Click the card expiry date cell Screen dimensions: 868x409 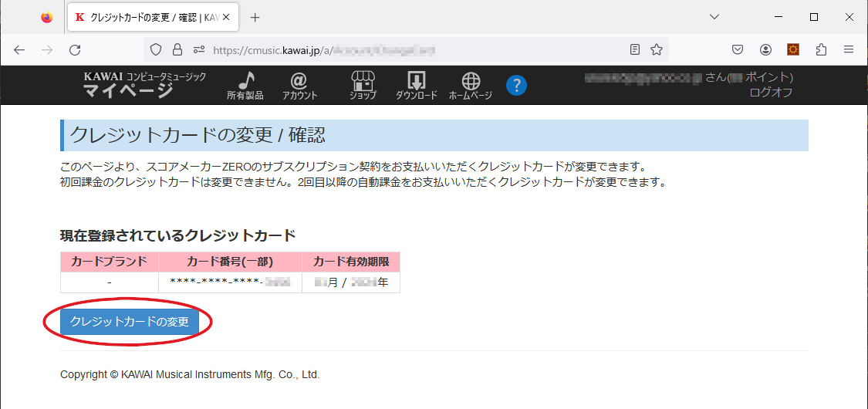tap(351, 282)
